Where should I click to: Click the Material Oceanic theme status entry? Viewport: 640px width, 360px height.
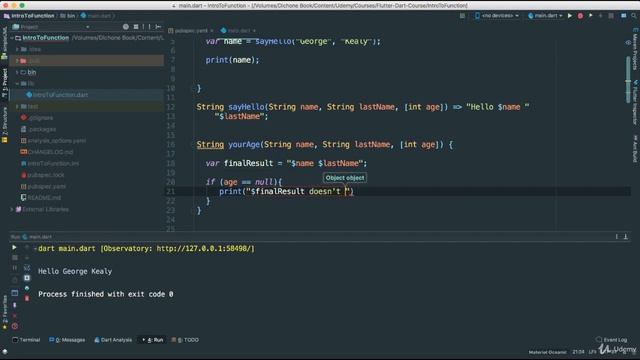pos(547,352)
